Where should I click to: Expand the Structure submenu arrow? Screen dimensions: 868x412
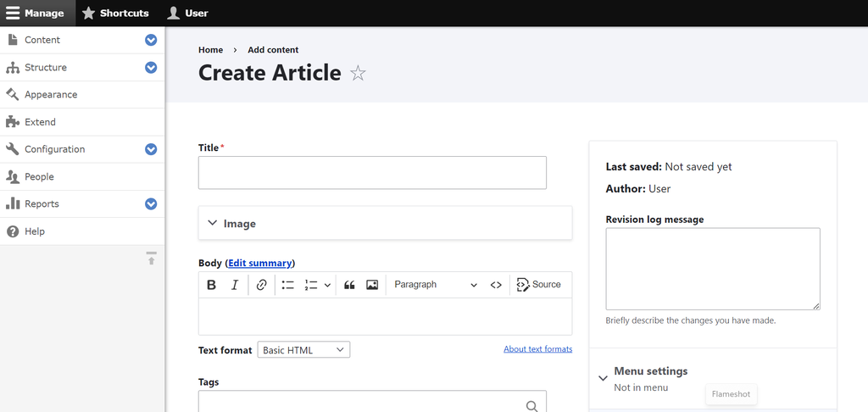[151, 67]
